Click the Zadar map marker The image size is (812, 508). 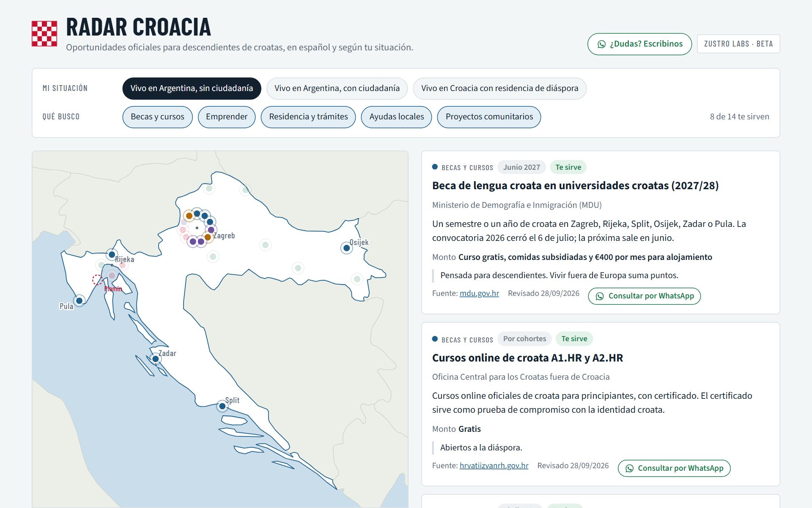point(156,359)
